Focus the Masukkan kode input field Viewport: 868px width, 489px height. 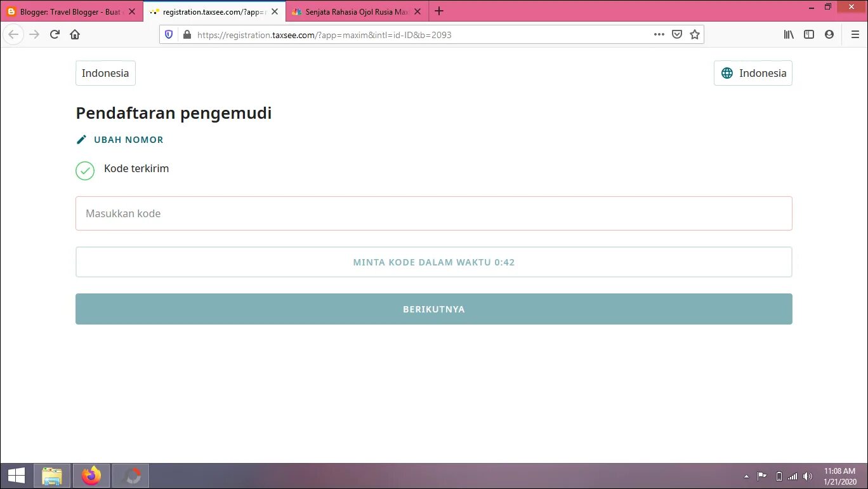point(434,213)
